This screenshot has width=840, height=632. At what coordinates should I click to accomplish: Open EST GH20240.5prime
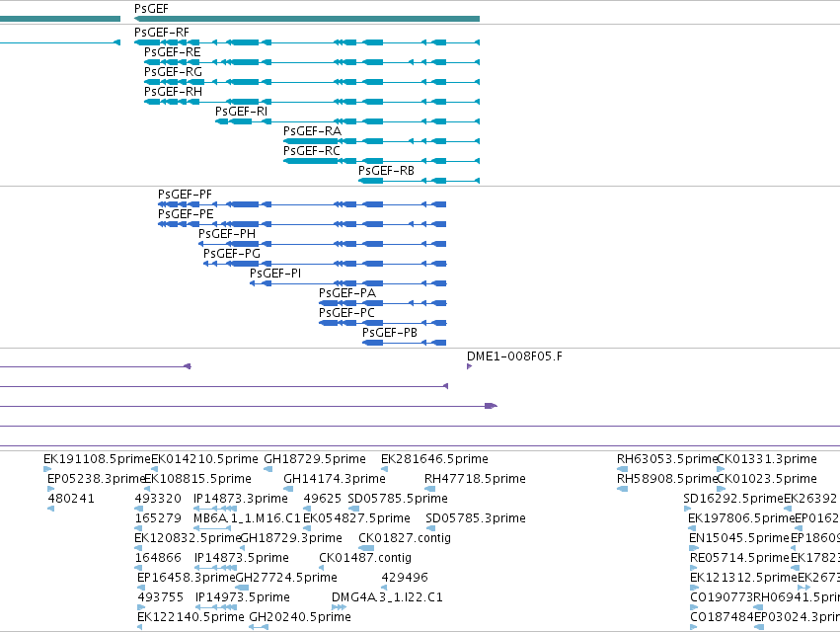point(300,617)
